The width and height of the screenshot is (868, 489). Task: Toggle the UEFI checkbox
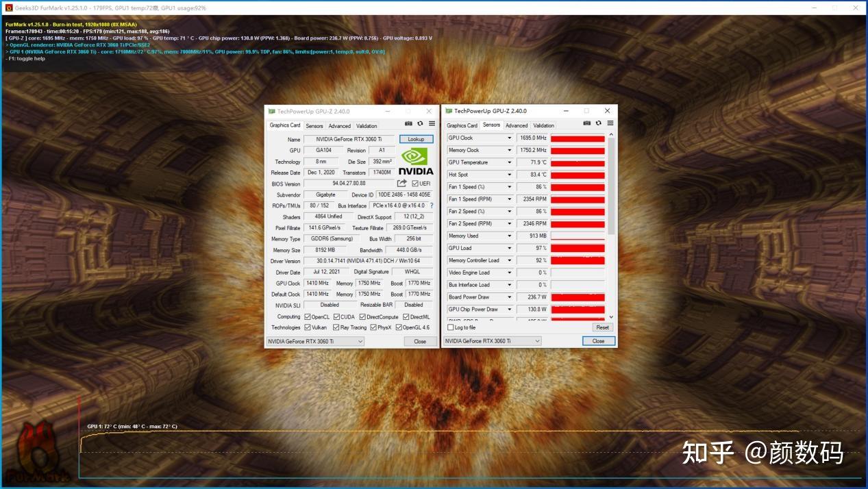pos(415,184)
